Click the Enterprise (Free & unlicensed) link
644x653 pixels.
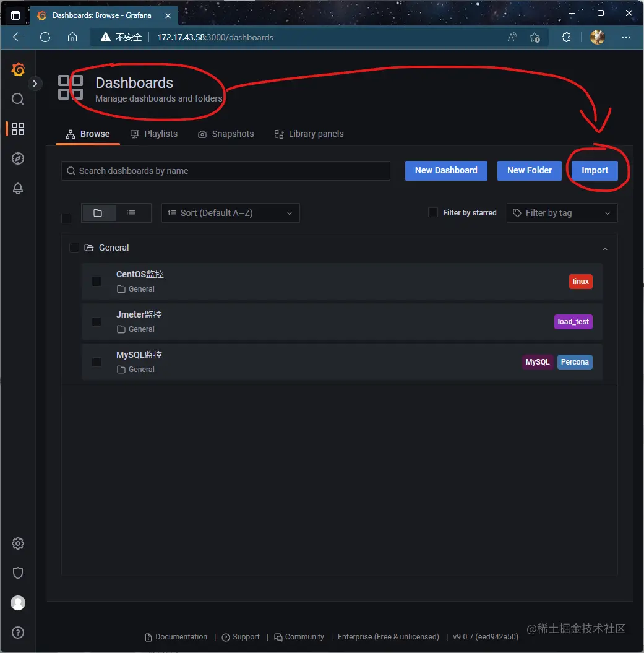tap(388, 637)
